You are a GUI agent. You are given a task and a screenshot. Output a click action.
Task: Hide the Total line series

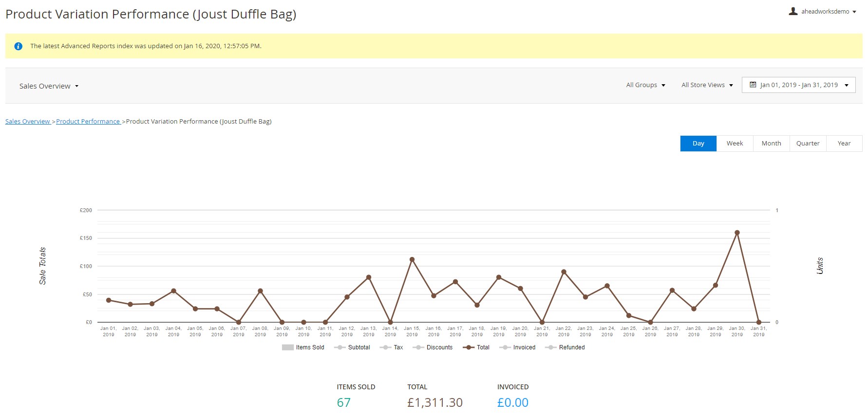[476, 347]
